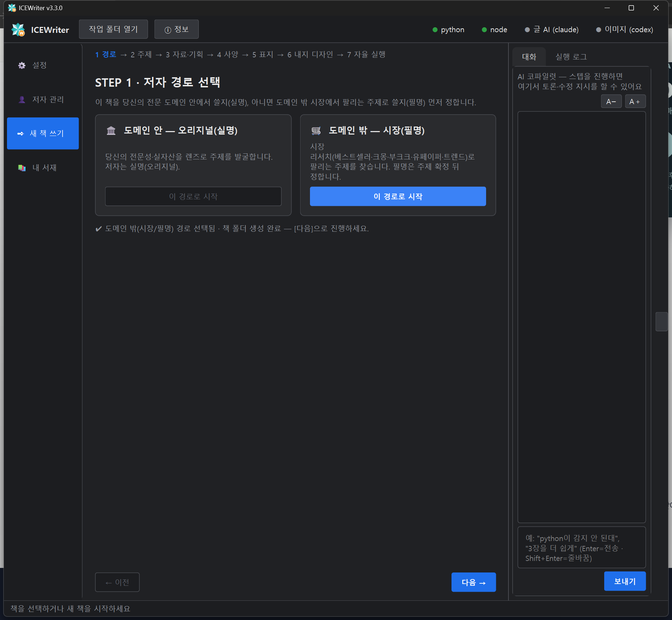This screenshot has height=620, width=672.
Task: Increase chat font size with A+
Action: tap(635, 102)
